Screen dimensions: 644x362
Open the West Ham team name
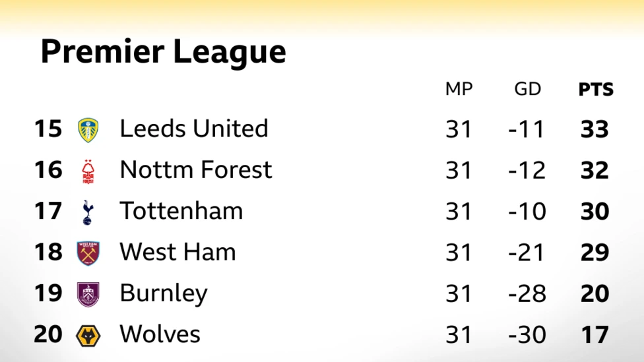[x=177, y=252]
